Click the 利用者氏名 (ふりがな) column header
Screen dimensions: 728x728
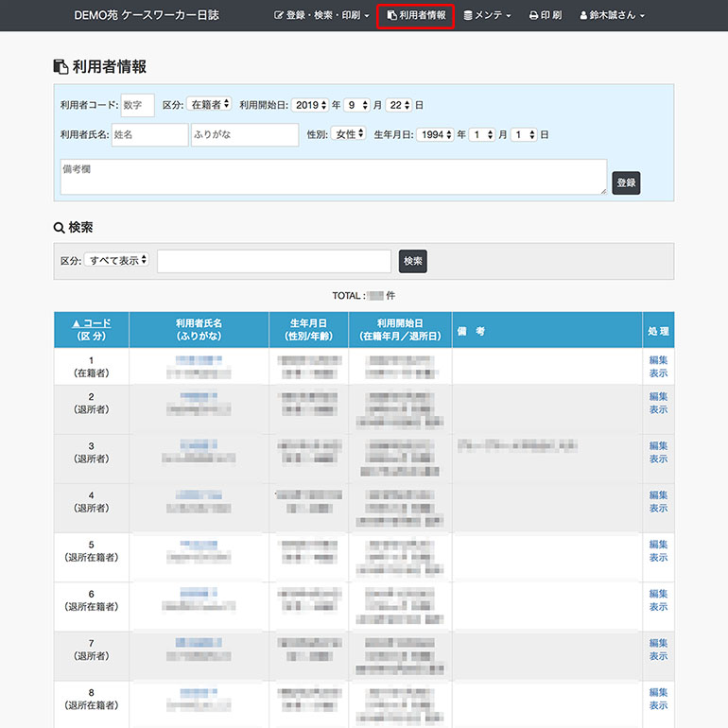point(199,330)
